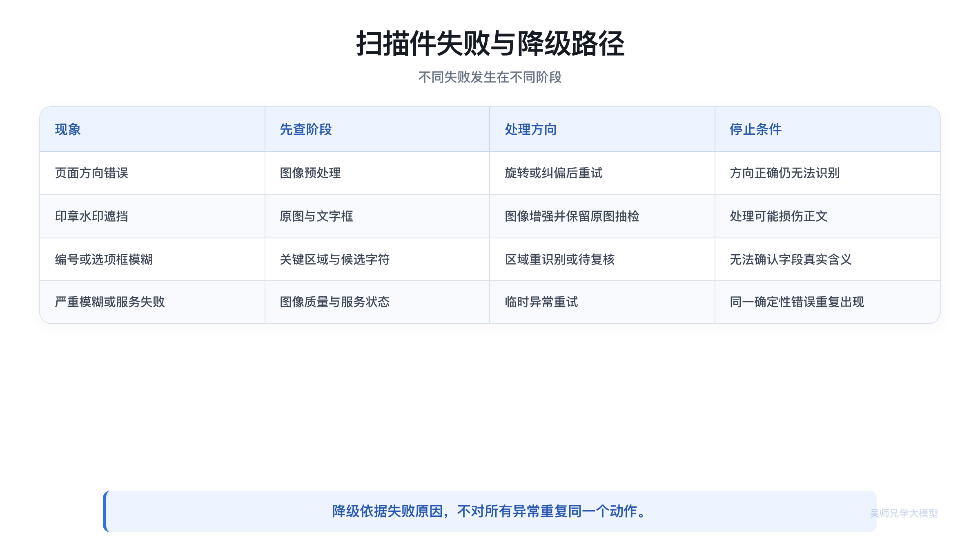Click the subtitle 不同失败发生在不同阶段
This screenshot has height=551, width=980.
coord(490,77)
